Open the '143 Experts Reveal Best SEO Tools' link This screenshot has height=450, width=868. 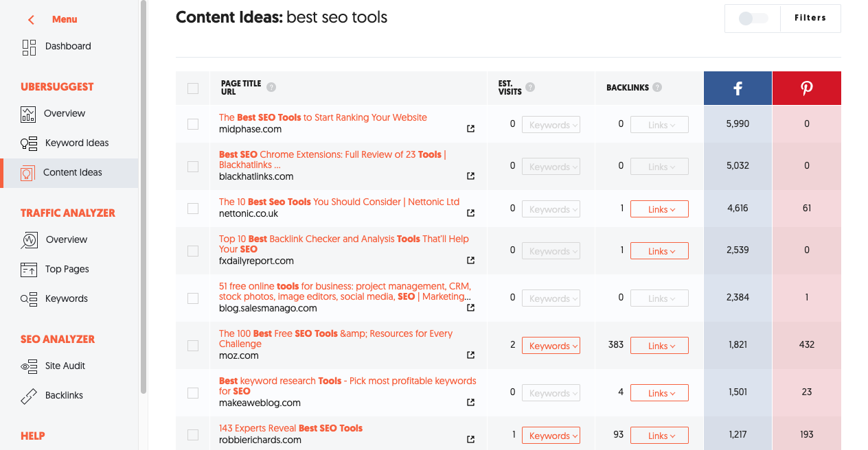coord(290,428)
